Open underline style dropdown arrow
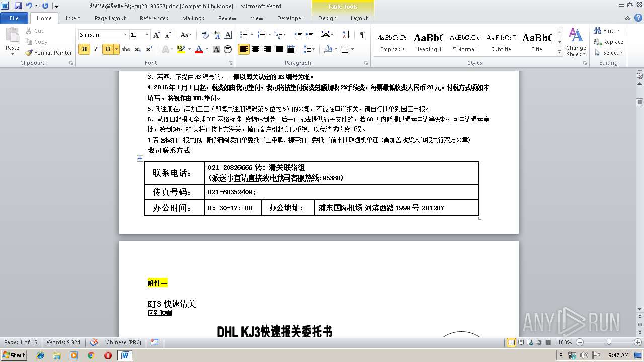Screen dimensions: 644x362 [x=116, y=49]
